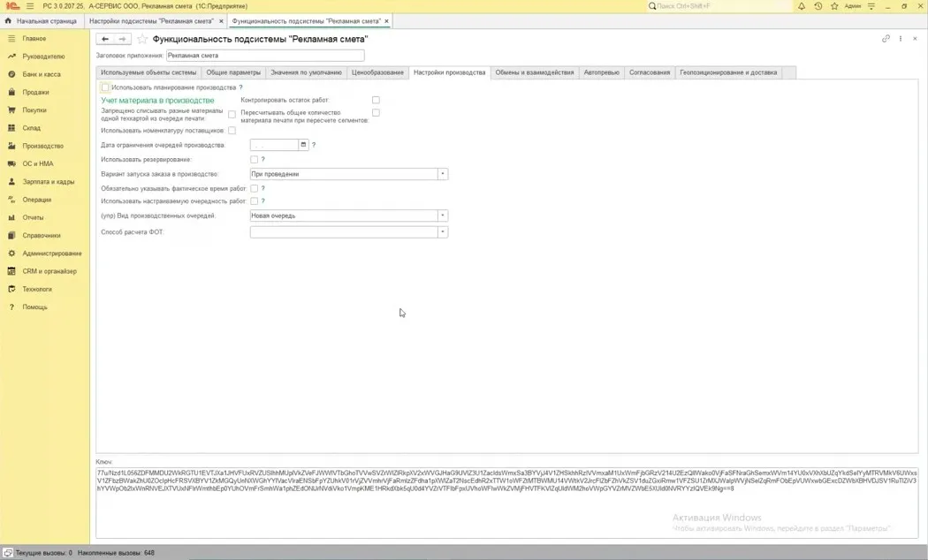Open the Согласования tab
The image size is (928, 560).
click(650, 72)
